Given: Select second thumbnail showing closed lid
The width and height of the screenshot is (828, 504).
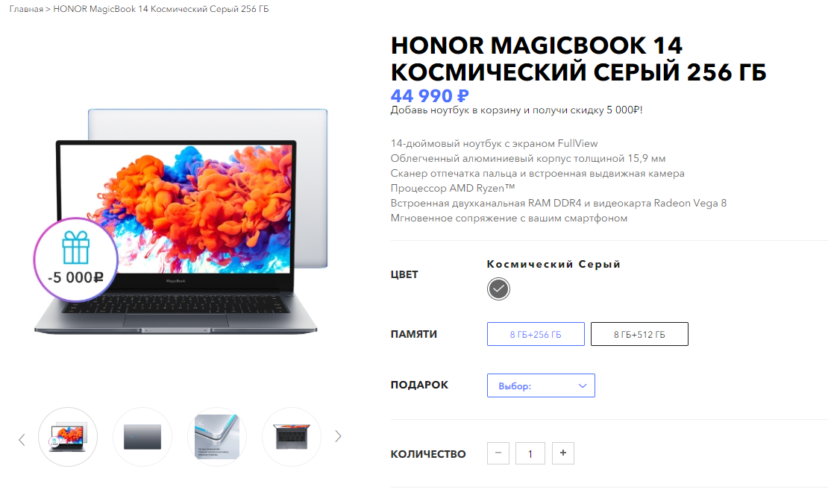Looking at the screenshot, I should pos(142,436).
